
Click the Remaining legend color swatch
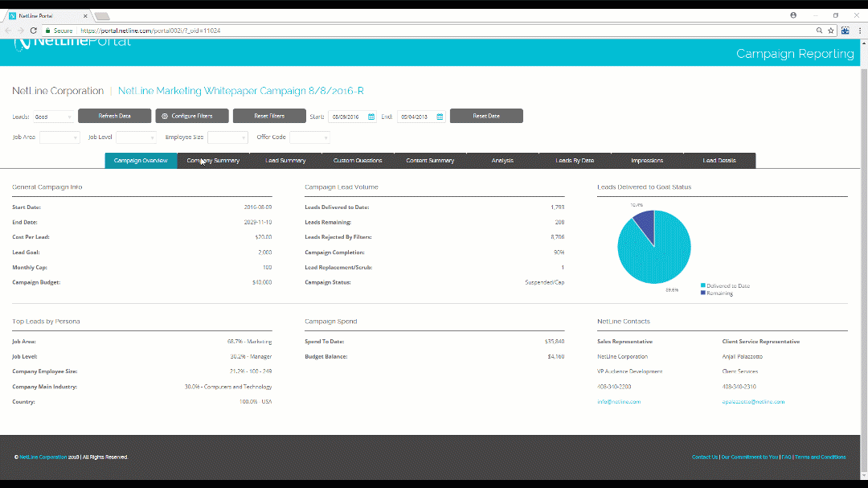point(703,293)
